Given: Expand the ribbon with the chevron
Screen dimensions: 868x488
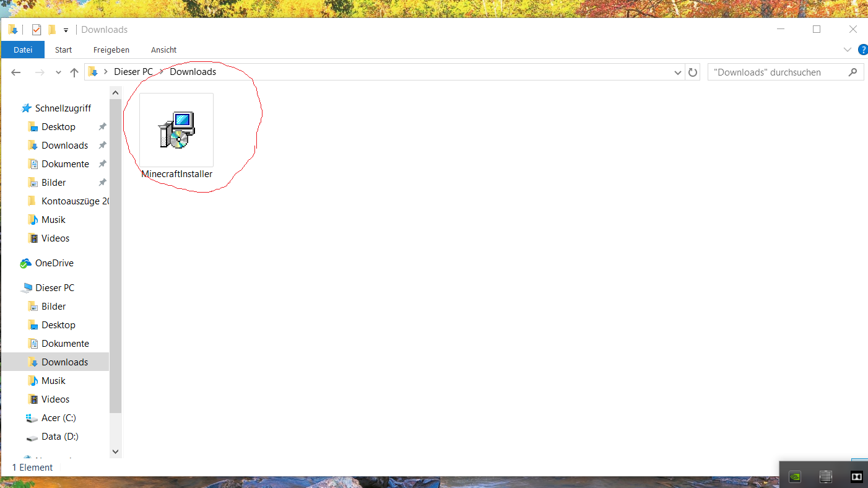Looking at the screenshot, I should 848,50.
